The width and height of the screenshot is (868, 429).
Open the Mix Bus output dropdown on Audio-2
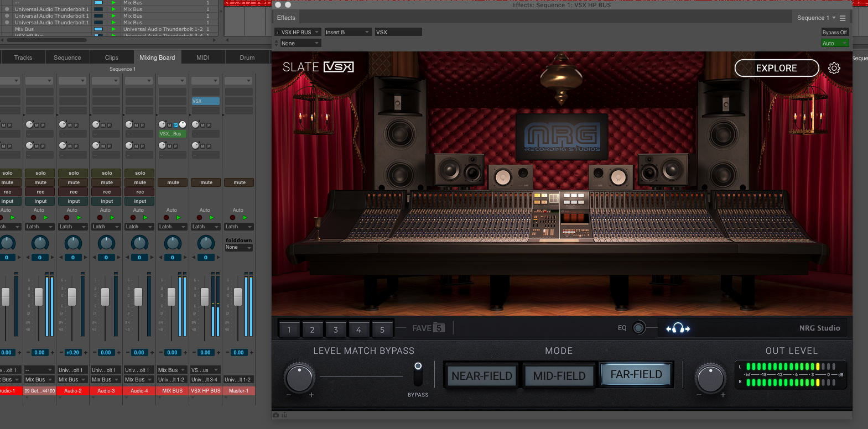pos(73,380)
